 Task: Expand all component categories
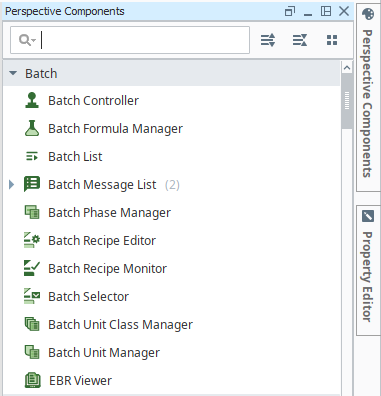268,40
